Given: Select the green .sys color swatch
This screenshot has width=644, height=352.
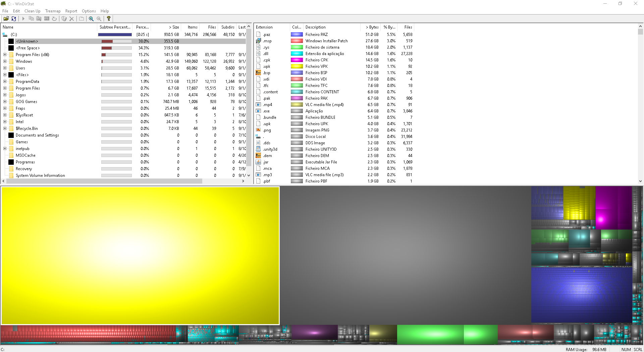Looking at the screenshot, I should pyautogui.click(x=297, y=47).
